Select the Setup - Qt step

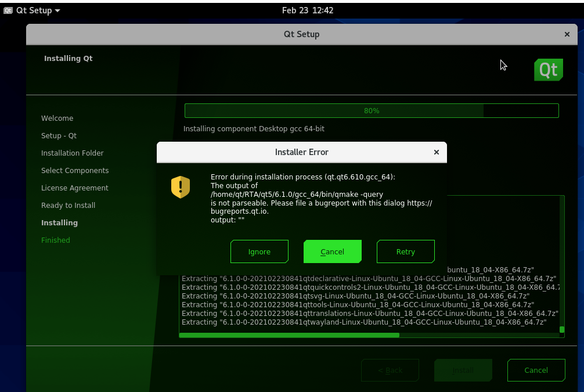(59, 136)
